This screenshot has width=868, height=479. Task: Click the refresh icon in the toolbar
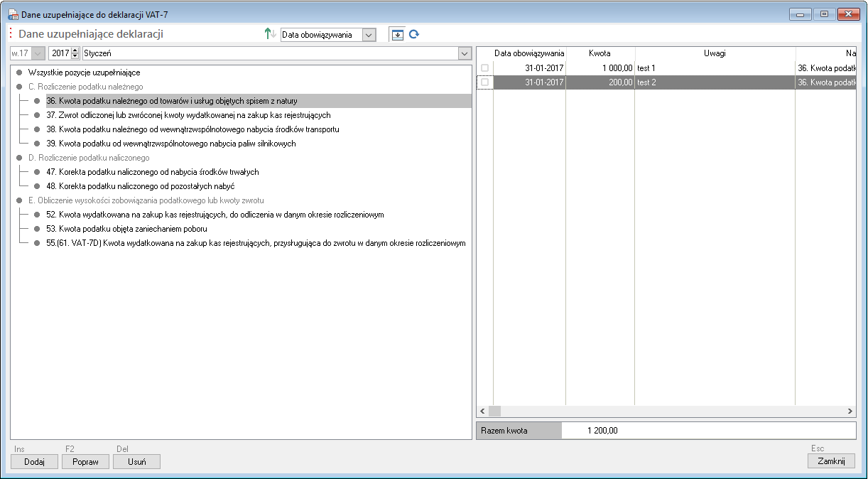[414, 34]
